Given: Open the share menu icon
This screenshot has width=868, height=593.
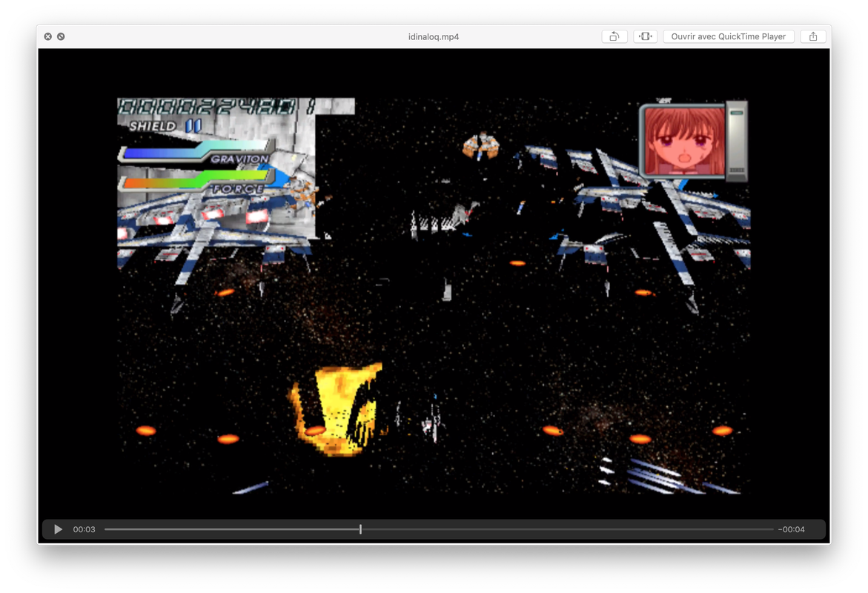Looking at the screenshot, I should pyautogui.click(x=813, y=36).
